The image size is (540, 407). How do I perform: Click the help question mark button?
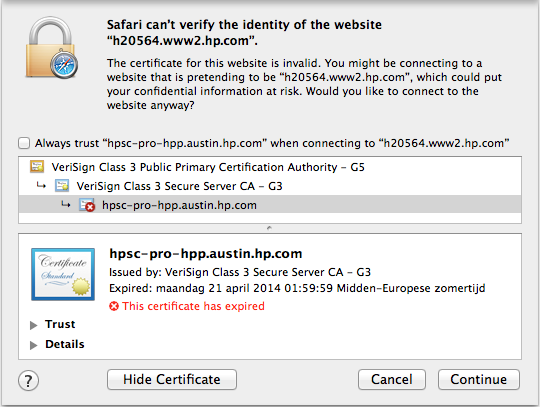click(28, 380)
